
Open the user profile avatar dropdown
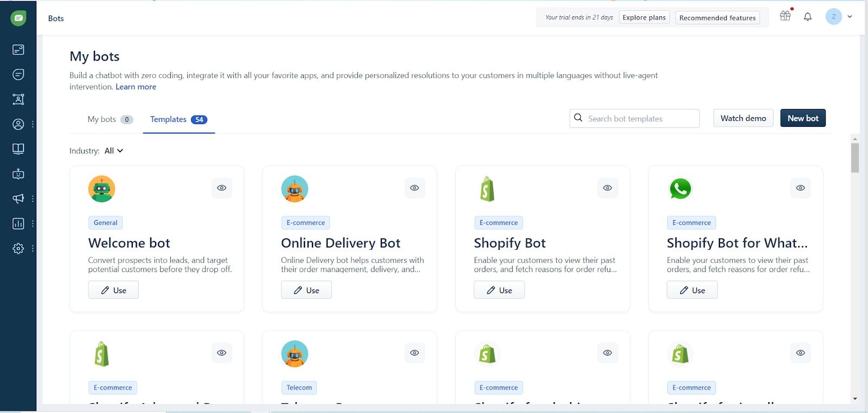[x=839, y=17]
